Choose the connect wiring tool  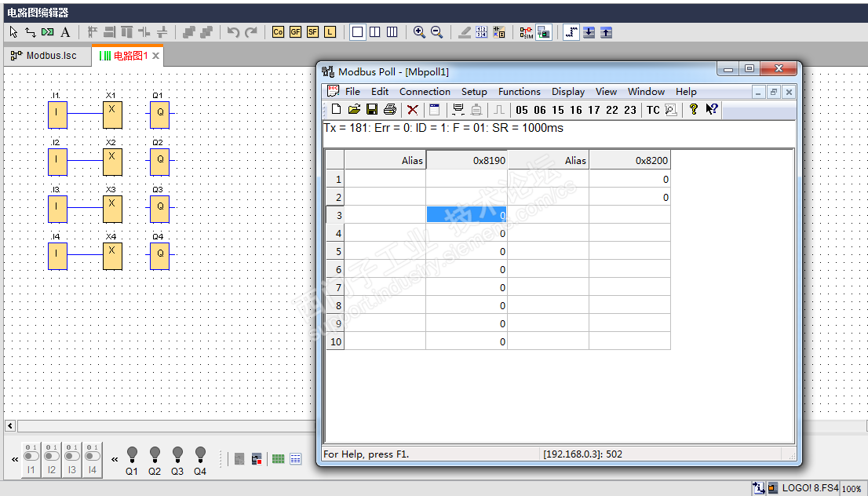click(31, 32)
